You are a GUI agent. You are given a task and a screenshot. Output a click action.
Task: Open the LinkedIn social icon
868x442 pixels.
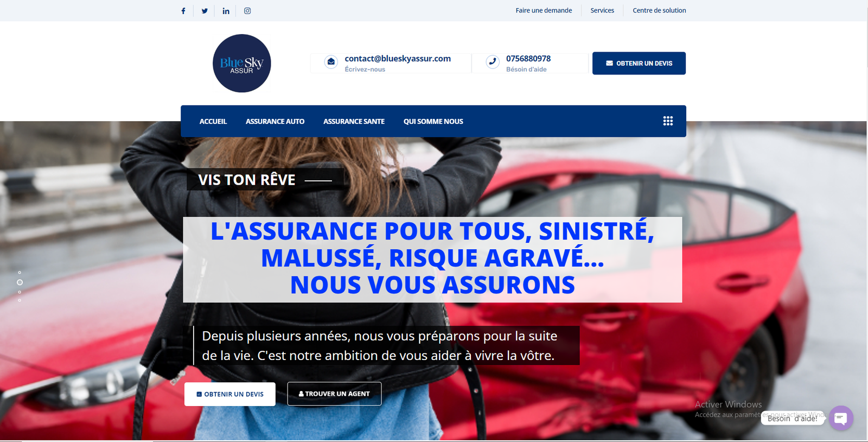click(x=226, y=11)
